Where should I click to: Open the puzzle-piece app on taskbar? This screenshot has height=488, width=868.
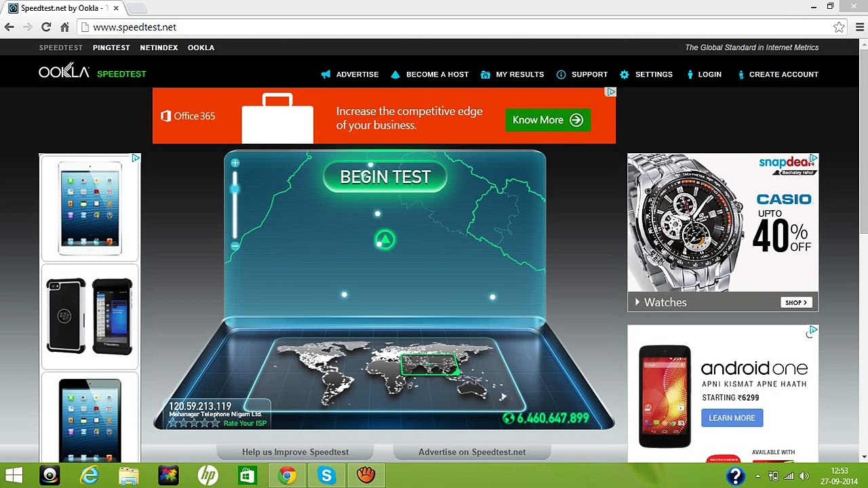click(x=168, y=475)
